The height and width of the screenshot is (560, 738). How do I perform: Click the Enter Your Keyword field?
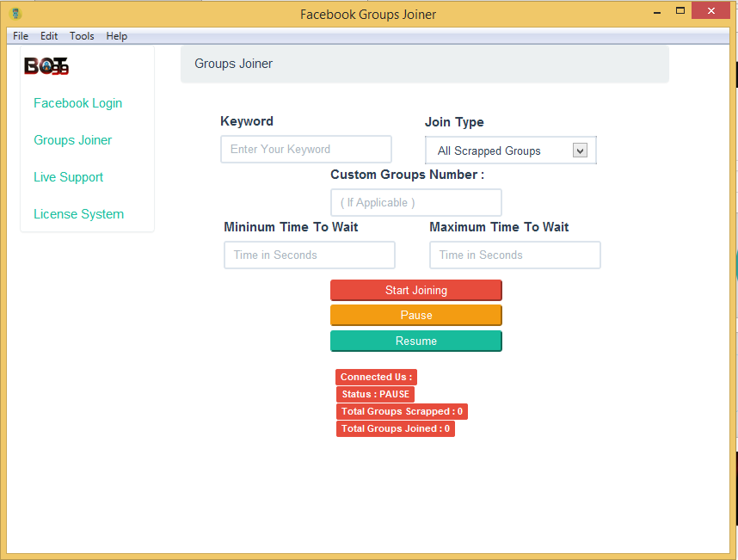pyautogui.click(x=305, y=149)
